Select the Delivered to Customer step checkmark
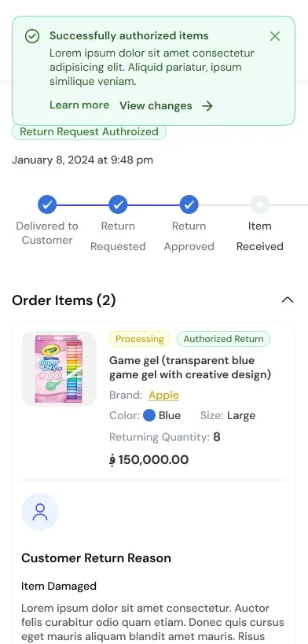Image resolution: width=308 pixels, height=644 pixels. [x=47, y=204]
